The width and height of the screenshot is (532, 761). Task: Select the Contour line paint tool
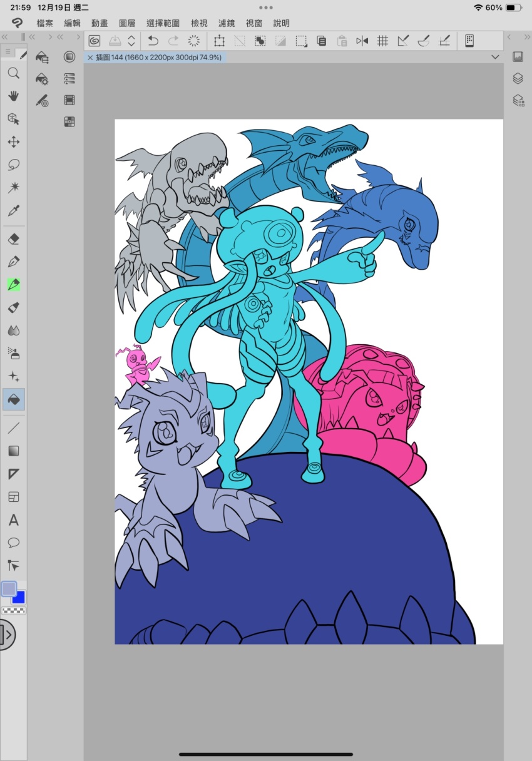13,474
